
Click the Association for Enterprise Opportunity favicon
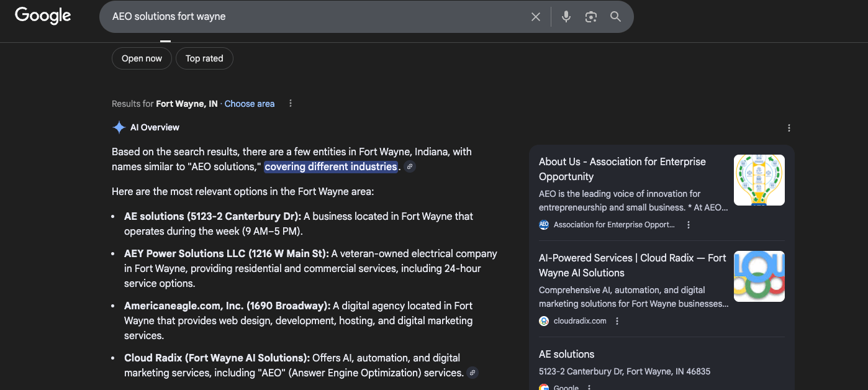[x=543, y=225]
